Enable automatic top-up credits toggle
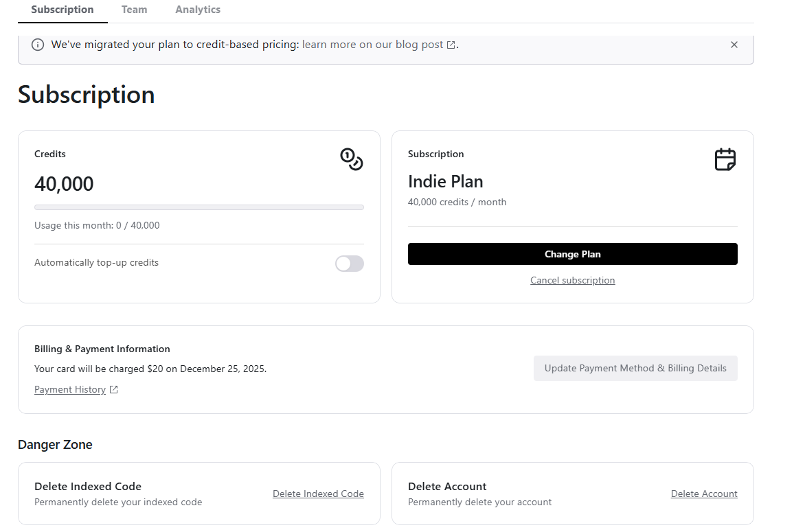 (x=350, y=264)
